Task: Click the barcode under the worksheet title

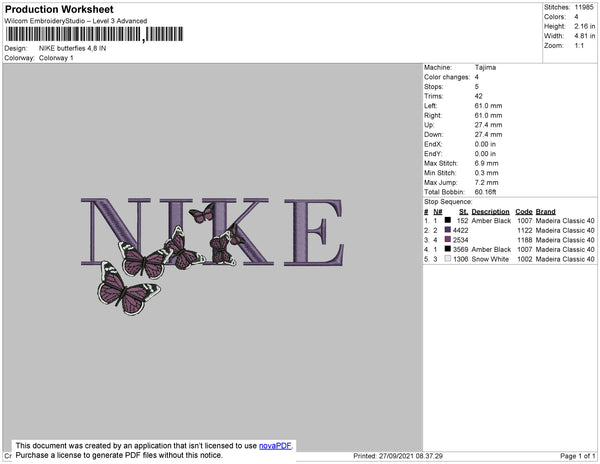Action: pyautogui.click(x=94, y=34)
